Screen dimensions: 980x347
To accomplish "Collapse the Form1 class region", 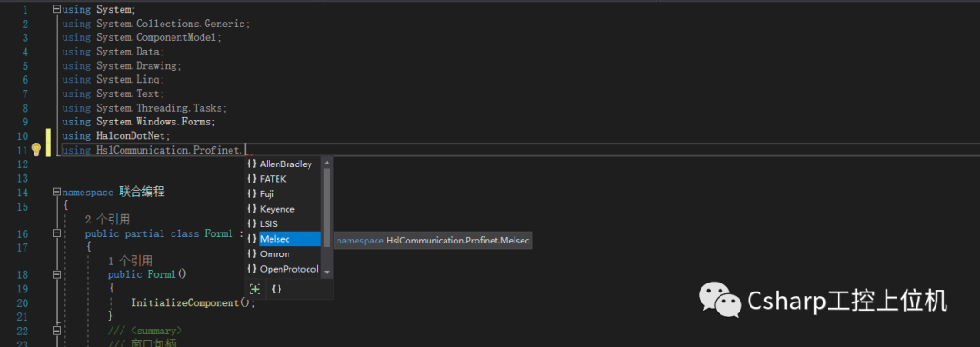I will [x=57, y=233].
